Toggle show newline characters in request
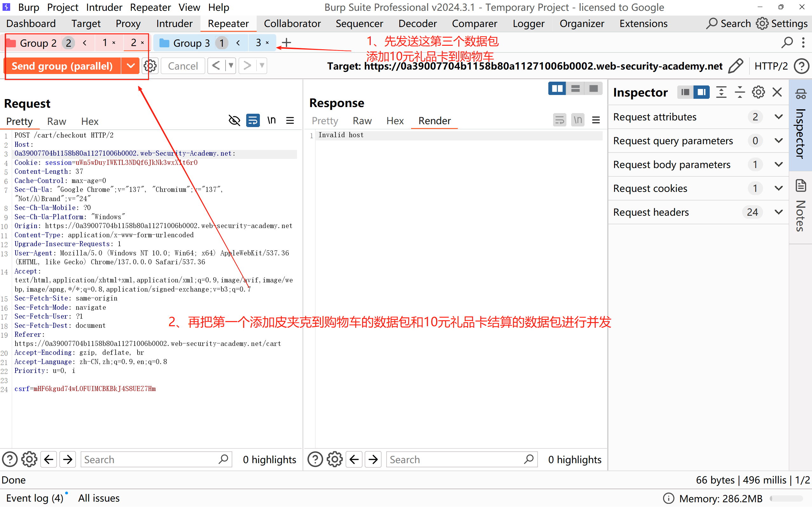Viewport: 812px width, 507px height. [x=272, y=120]
